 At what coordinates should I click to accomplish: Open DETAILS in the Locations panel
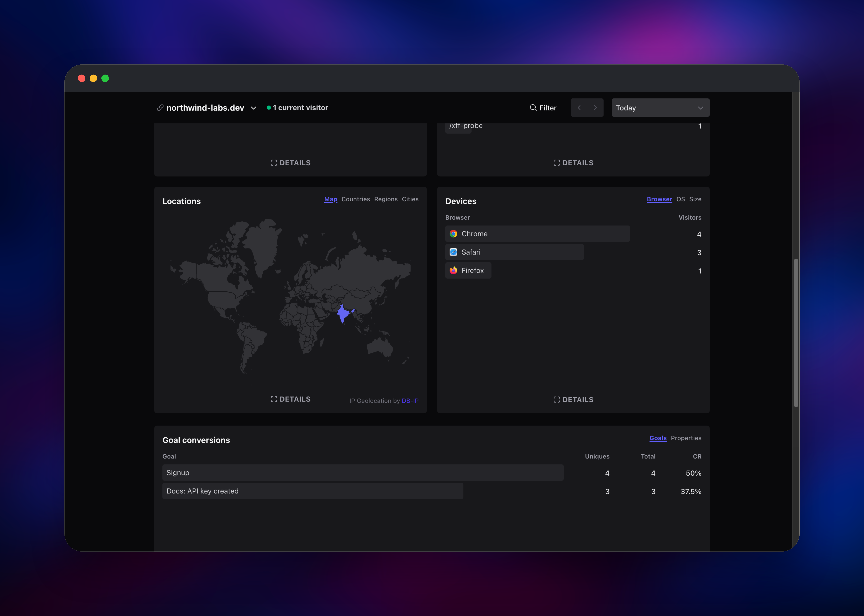[x=291, y=399]
